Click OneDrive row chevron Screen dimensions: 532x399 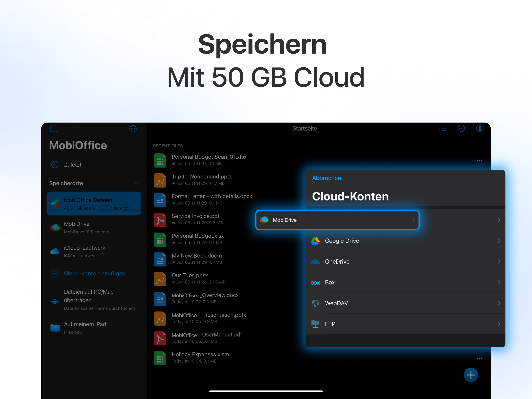tap(499, 262)
